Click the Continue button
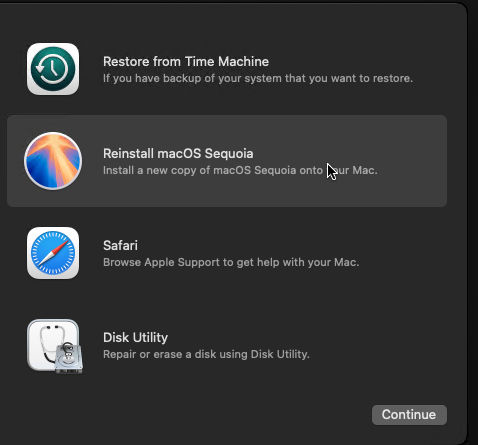The width and height of the screenshot is (478, 445). [409, 415]
